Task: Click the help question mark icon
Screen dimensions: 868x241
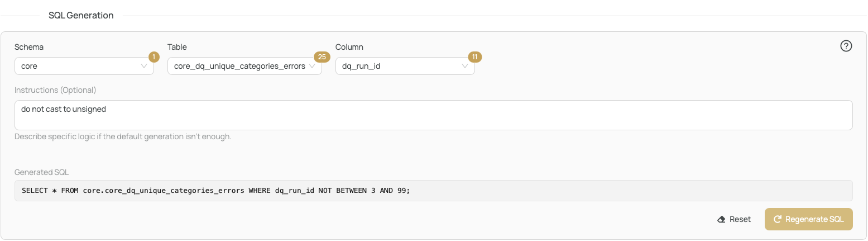Action: [x=846, y=46]
